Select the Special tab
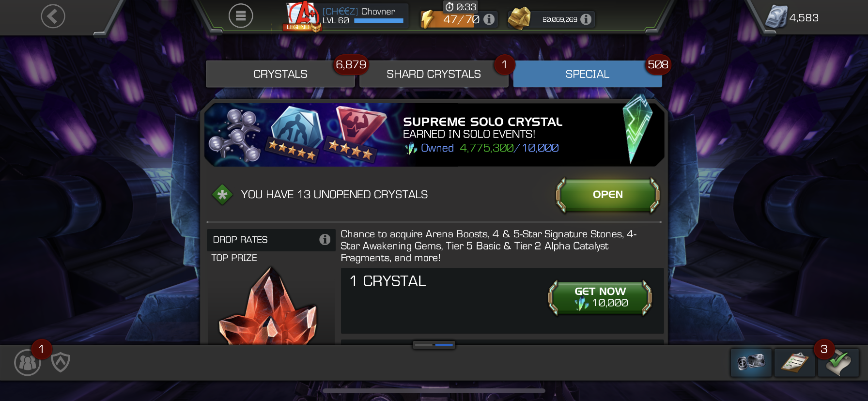This screenshot has height=401, width=868. 588,74
